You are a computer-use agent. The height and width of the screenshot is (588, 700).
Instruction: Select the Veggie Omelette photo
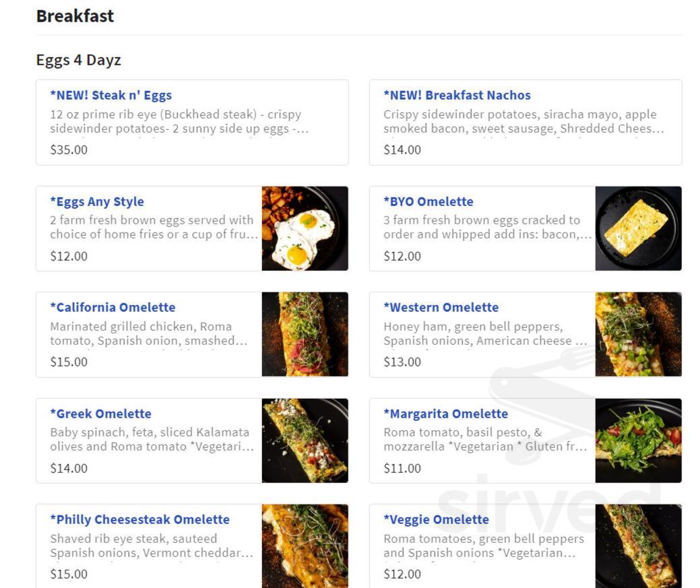(x=638, y=546)
